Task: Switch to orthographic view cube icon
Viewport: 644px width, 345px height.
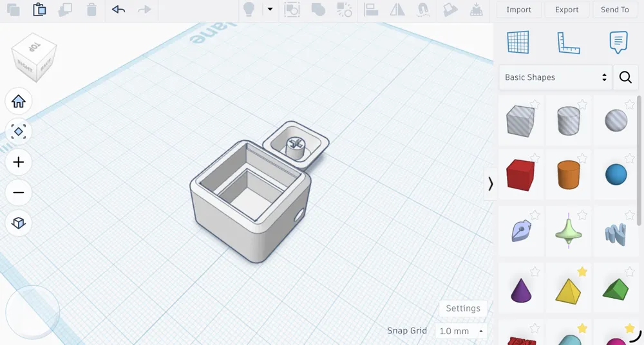Action: [x=19, y=223]
